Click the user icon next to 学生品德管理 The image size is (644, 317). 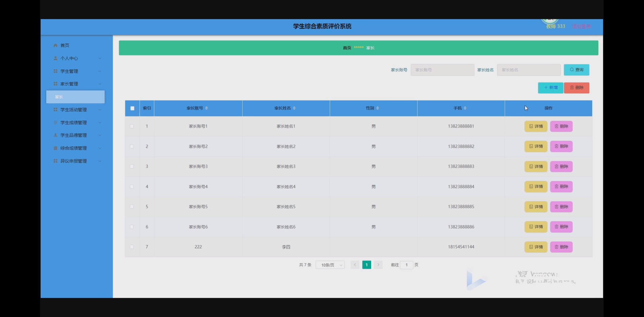point(56,135)
